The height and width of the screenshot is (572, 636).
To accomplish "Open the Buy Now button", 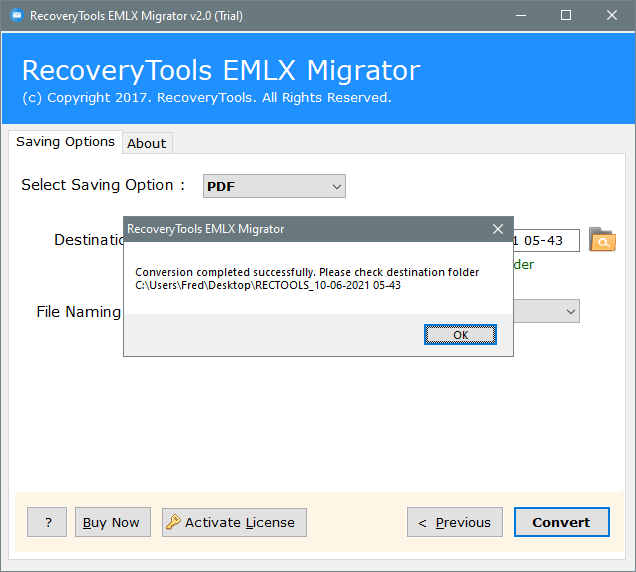I will coord(113,522).
